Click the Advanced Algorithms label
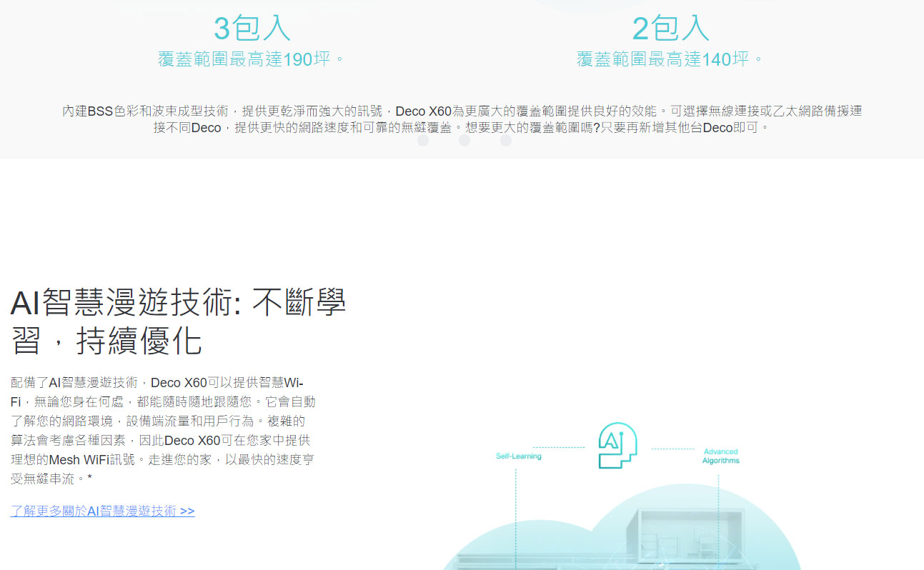The image size is (924, 570). click(x=720, y=456)
